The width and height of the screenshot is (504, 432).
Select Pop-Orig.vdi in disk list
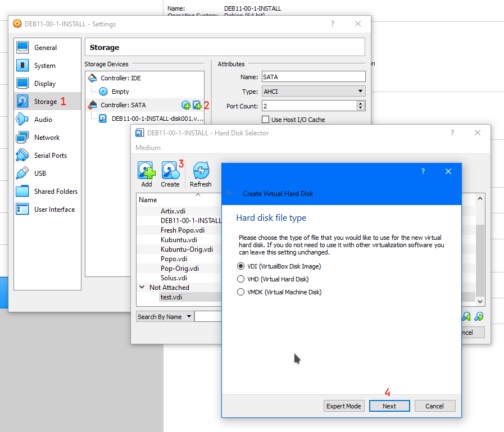179,269
